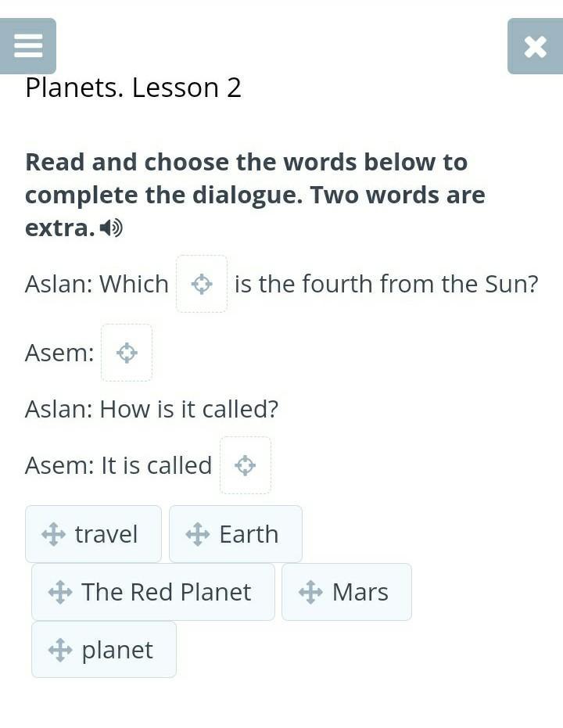Click crosshair icon in first blank

pos(202,284)
